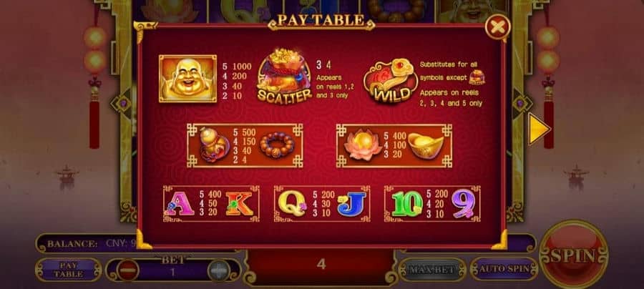Hit the red SPIN button

click(x=574, y=255)
